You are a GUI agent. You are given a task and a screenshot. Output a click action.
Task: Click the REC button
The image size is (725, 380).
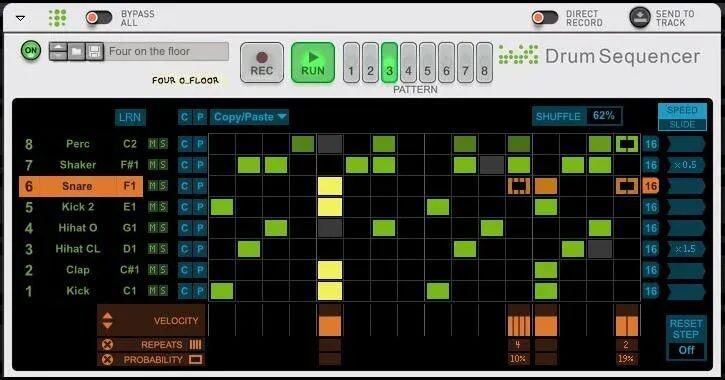(262, 63)
